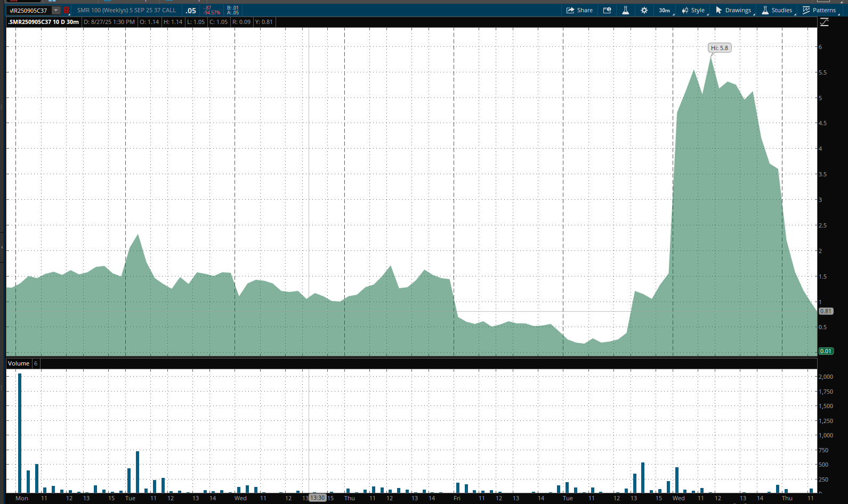The image size is (848, 504).
Task: Click the Volume study label
Action: pos(19,363)
